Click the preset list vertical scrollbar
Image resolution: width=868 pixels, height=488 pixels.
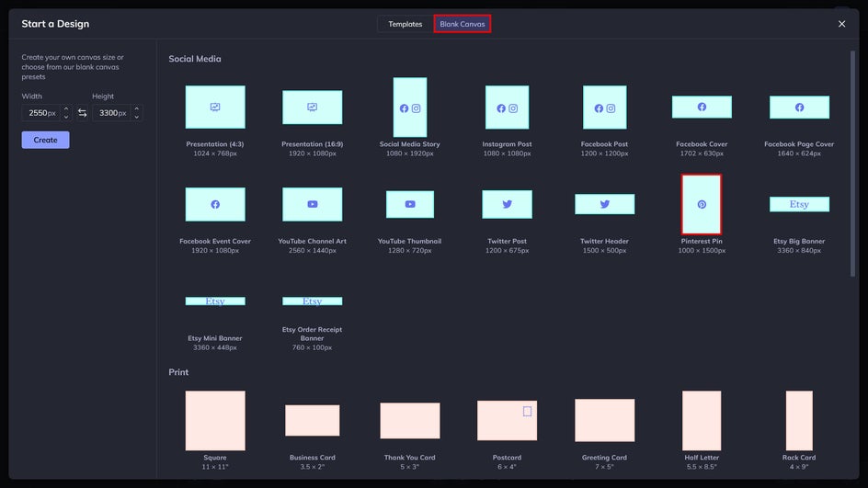pos(852,164)
